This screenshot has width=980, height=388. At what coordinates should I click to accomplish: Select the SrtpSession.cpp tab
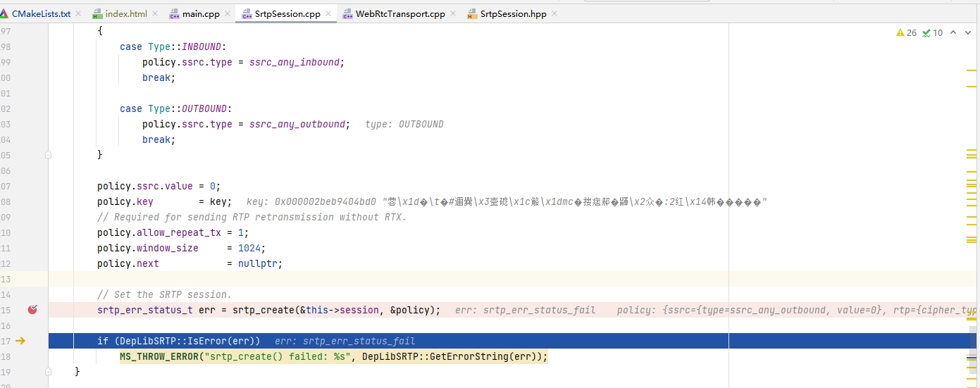pos(287,13)
